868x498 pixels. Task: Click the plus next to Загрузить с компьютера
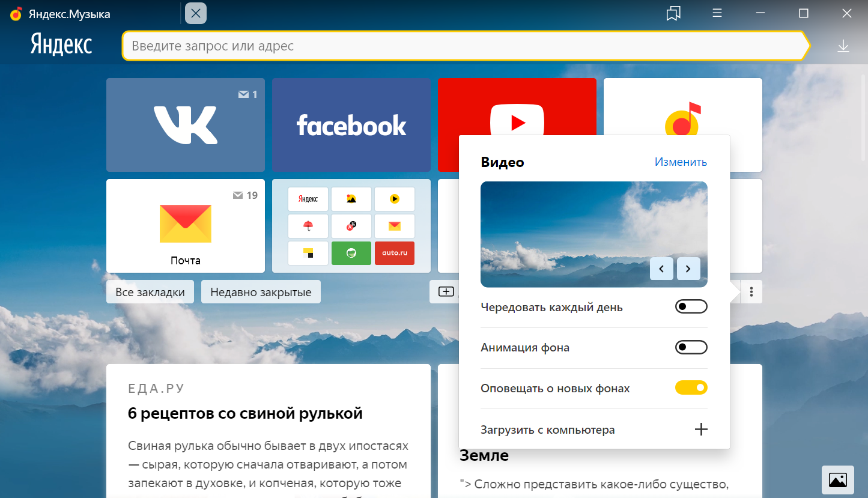701,430
